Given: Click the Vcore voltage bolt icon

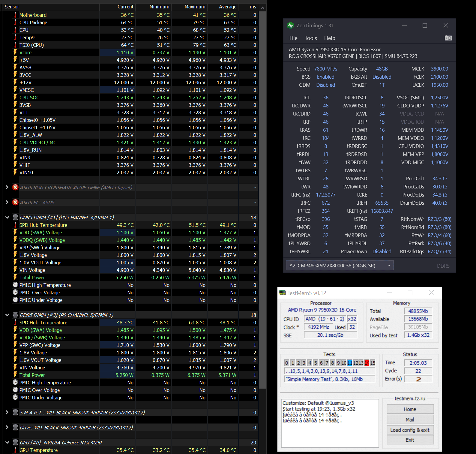Looking at the screenshot, I should pyautogui.click(x=15, y=52).
